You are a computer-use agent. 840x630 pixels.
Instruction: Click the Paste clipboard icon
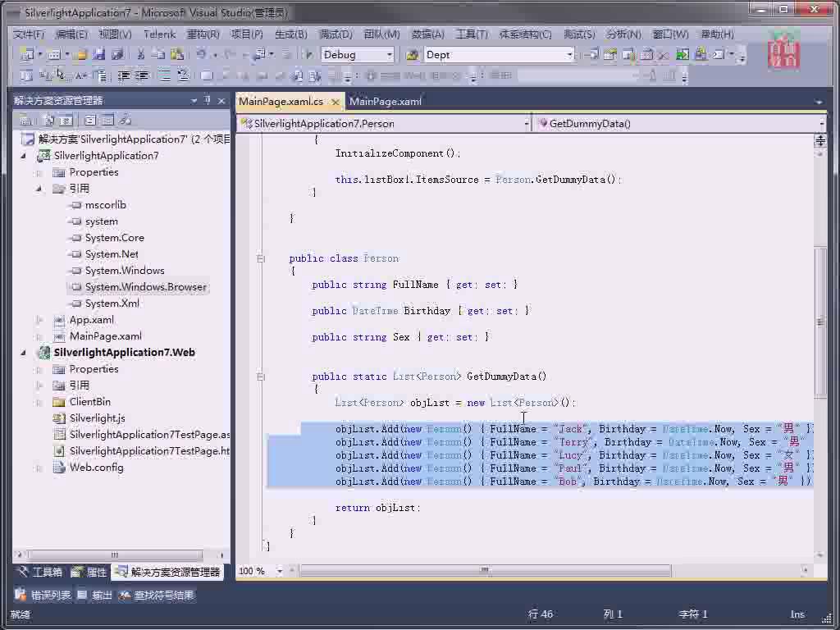tap(177, 54)
